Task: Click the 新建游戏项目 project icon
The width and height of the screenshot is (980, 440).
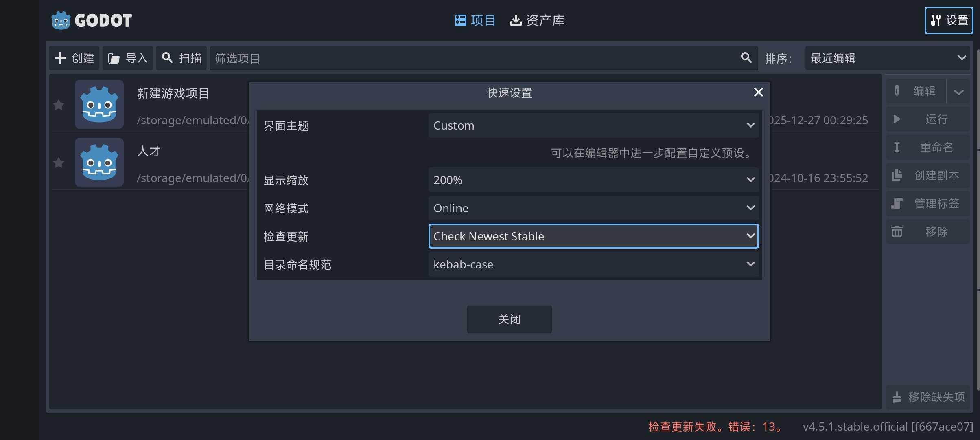Action: [99, 104]
